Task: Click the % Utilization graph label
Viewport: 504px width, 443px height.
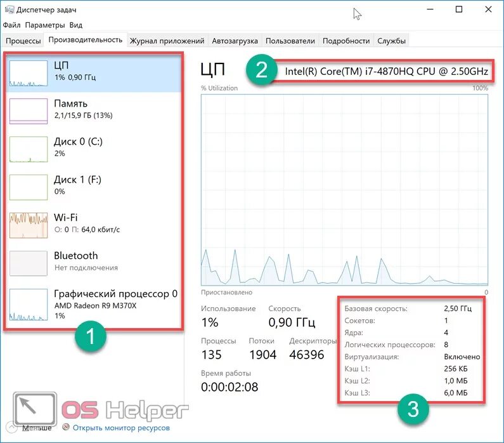Action: click(x=219, y=88)
